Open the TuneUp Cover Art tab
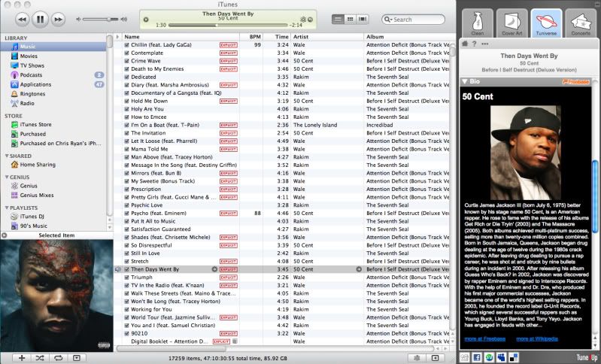This screenshot has width=601, height=364. point(511,23)
